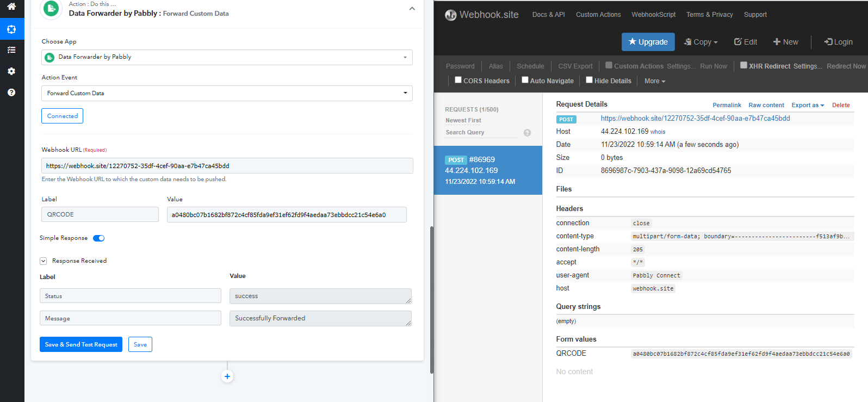This screenshot has height=402, width=868.
Task: Click the whois link next to host IP
Action: [658, 132]
